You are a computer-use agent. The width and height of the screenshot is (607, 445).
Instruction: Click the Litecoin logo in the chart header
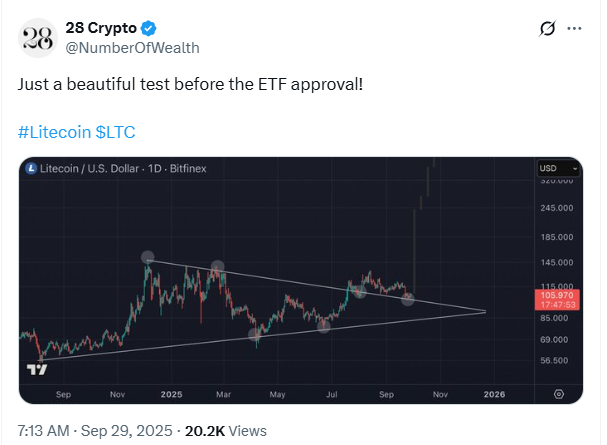click(x=31, y=168)
